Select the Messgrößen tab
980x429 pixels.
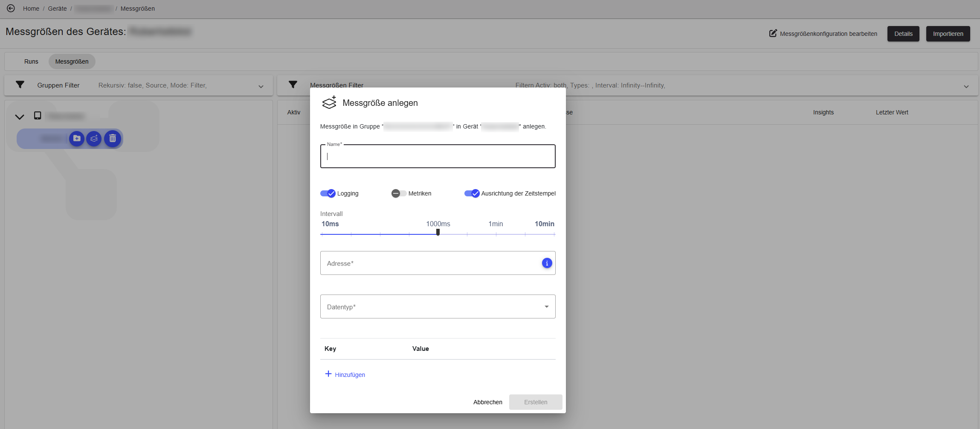[x=72, y=61]
